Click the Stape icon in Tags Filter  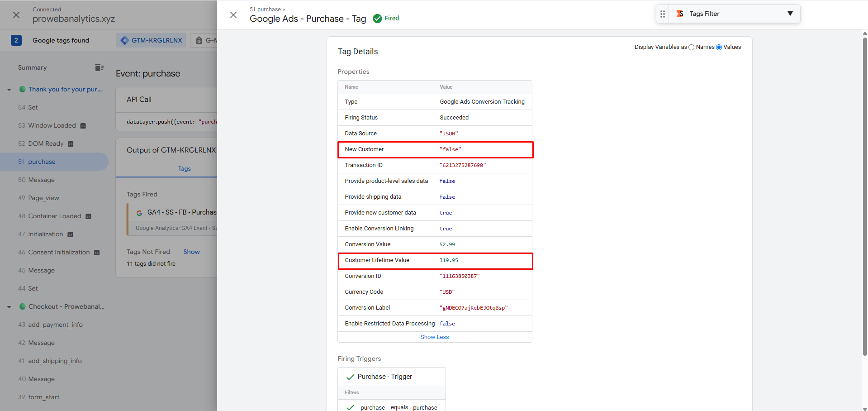[x=680, y=14]
